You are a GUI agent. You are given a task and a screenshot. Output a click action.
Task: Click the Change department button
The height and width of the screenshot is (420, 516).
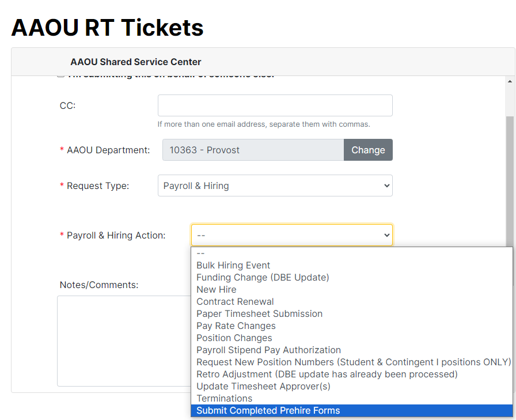point(368,150)
